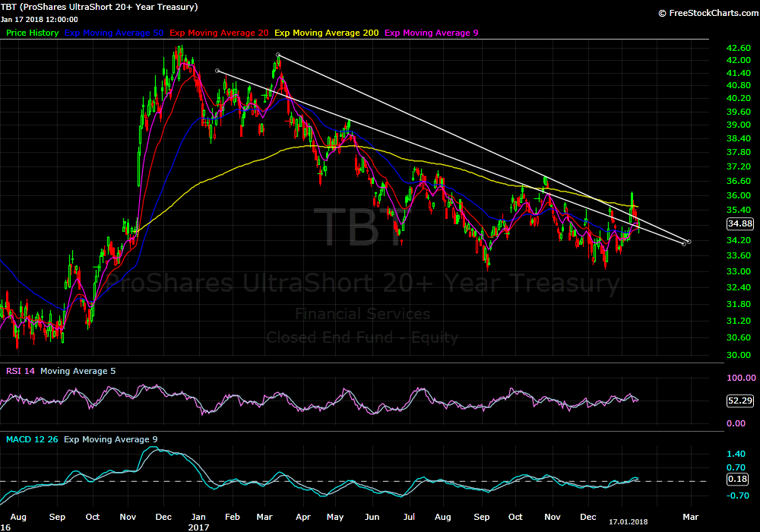This screenshot has height=532, width=760.
Task: Click the current price tag 34.88
Action: click(740, 224)
